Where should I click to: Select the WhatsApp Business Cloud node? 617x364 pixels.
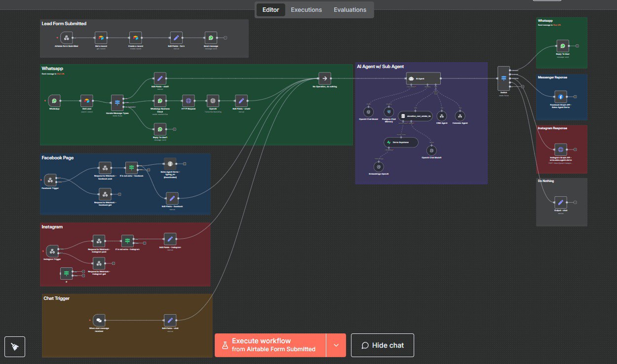tap(160, 101)
